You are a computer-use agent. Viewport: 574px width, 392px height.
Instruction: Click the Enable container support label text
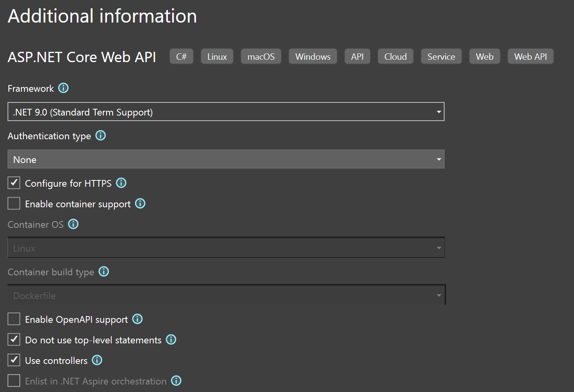[x=78, y=204]
